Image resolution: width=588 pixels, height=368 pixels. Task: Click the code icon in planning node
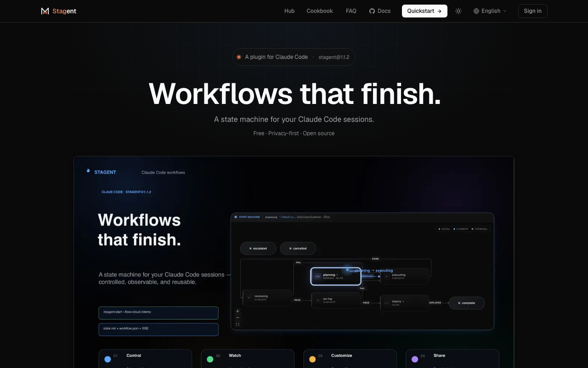317,276
